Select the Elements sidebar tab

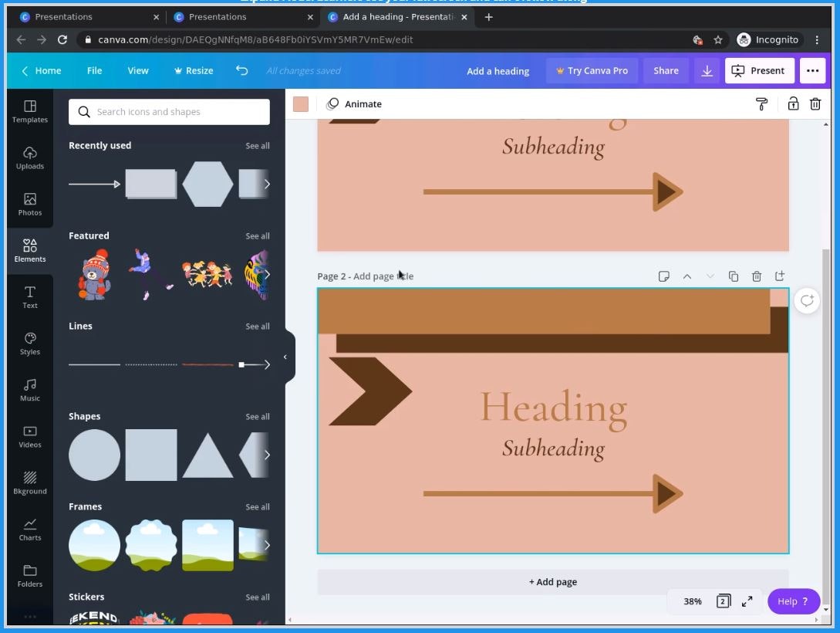click(30, 251)
